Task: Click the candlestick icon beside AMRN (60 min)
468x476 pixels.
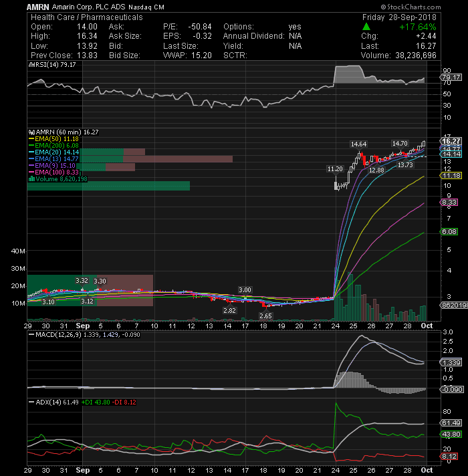Action: [31, 132]
